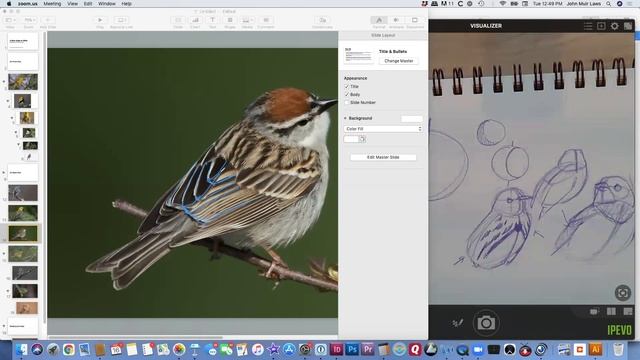This screenshot has width=640, height=360.
Task: Choose the rightmost layout icon in Visualizer
Action: (x=628, y=312)
